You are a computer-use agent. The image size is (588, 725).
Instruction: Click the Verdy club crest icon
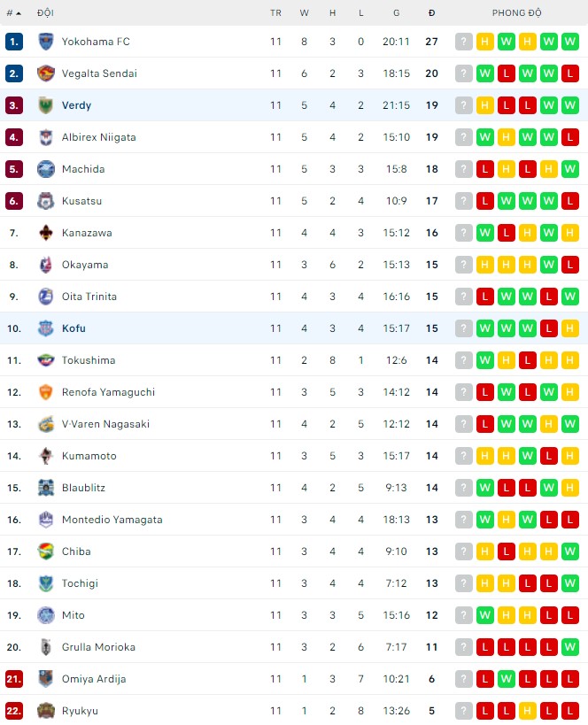pyautogui.click(x=46, y=105)
